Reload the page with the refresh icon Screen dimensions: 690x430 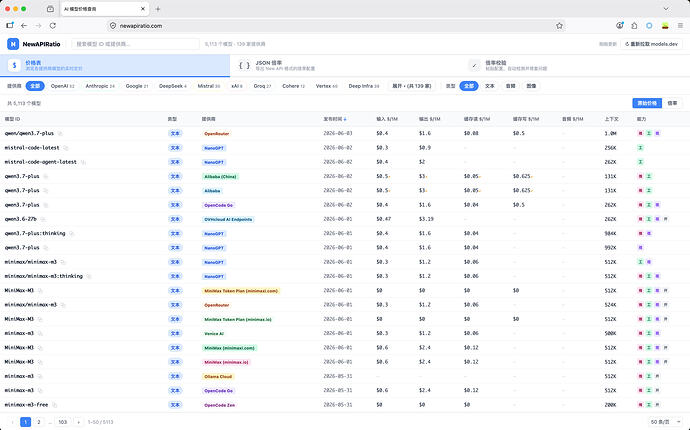click(53, 26)
